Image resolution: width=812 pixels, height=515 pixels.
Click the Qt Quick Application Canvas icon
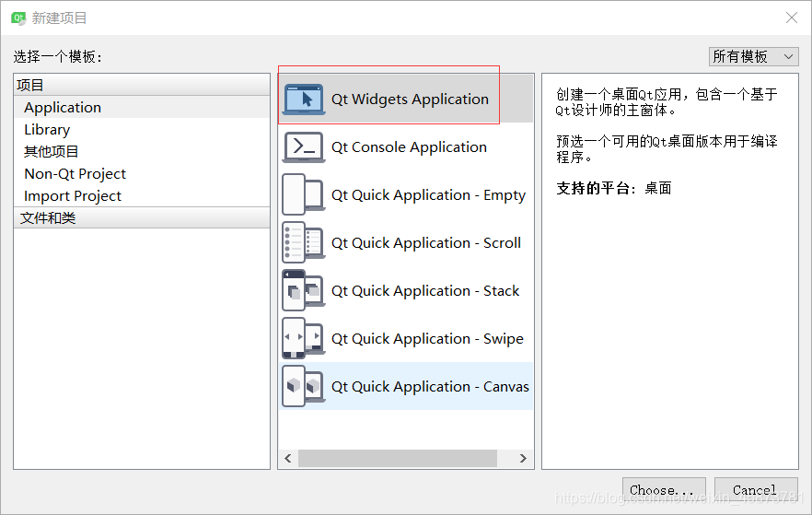[x=304, y=387]
